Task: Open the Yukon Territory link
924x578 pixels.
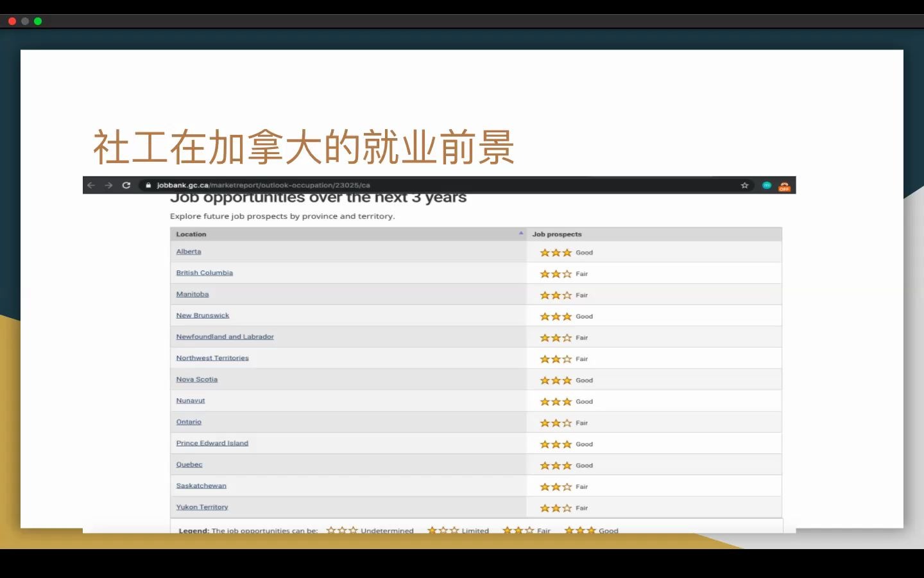Action: tap(202, 507)
